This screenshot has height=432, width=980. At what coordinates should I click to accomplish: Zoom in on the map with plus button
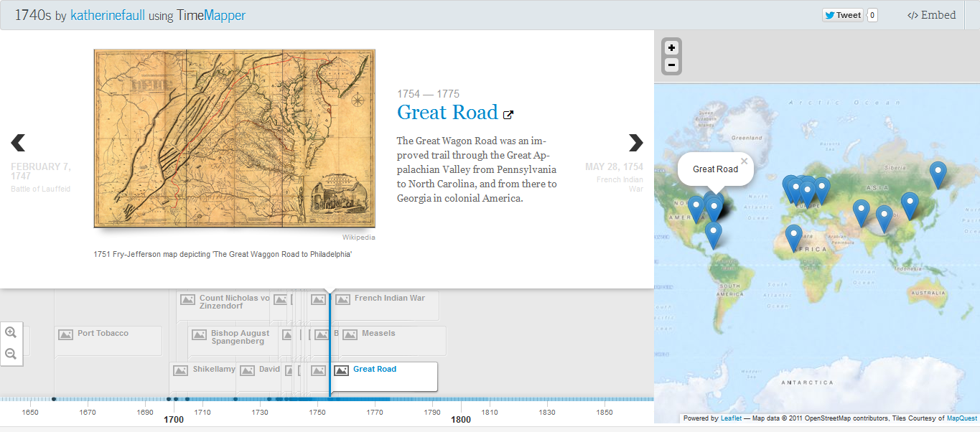click(671, 48)
